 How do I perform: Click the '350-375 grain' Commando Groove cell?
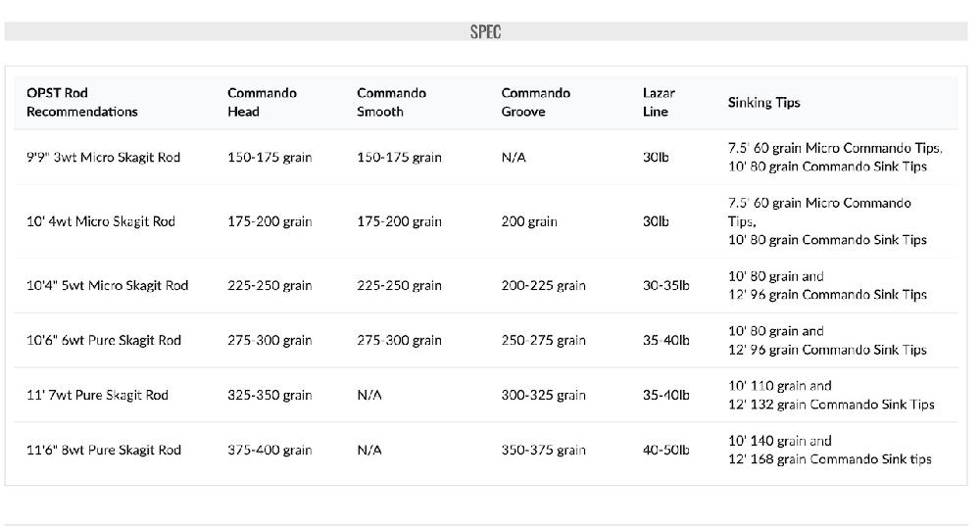(543, 451)
